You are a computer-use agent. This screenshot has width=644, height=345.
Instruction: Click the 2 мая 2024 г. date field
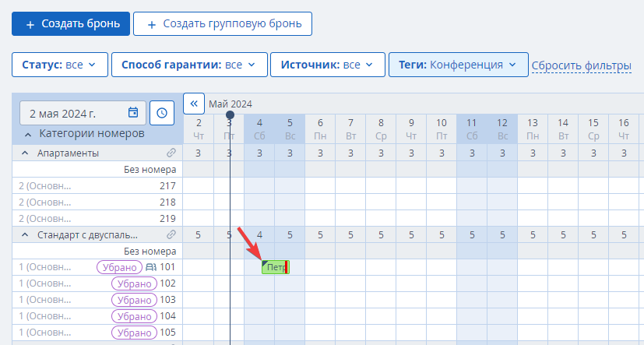tap(83, 113)
